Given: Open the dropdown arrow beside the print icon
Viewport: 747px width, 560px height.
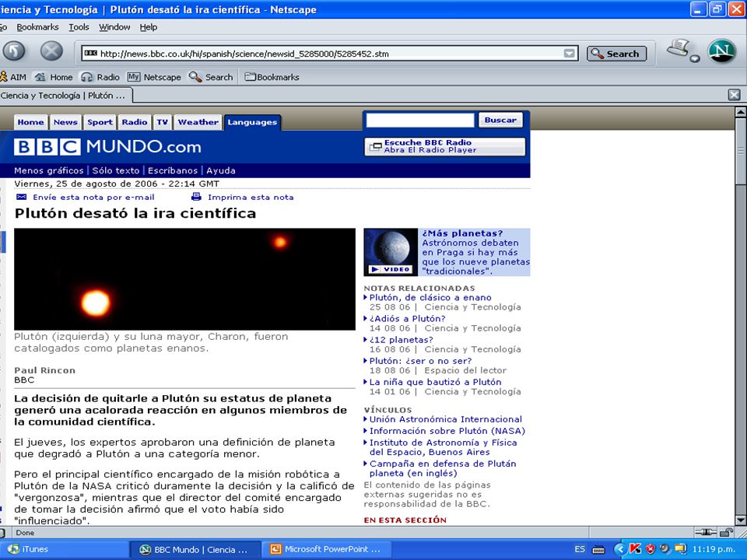Looking at the screenshot, I should click(x=695, y=58).
